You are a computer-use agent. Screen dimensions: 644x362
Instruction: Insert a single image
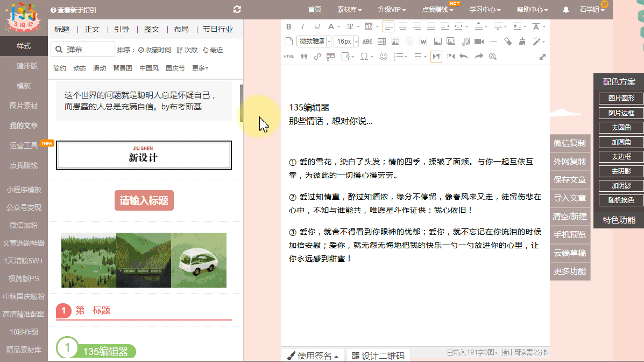pos(438,41)
